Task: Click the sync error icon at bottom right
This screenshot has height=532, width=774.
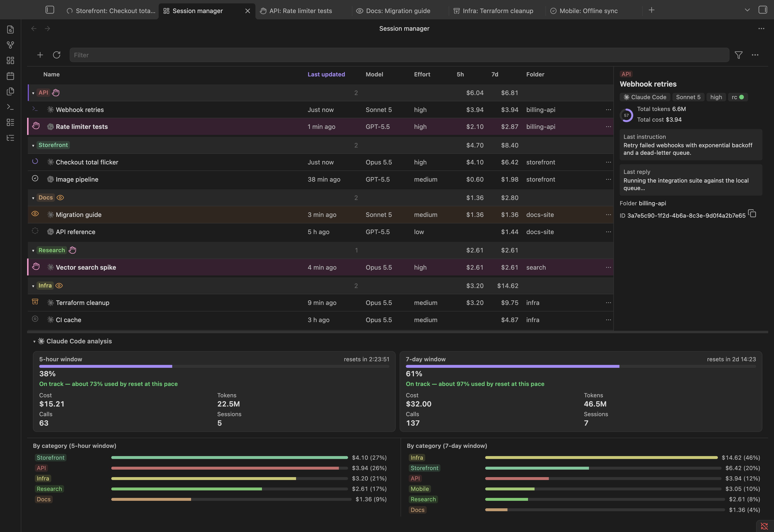Action: coord(764,526)
